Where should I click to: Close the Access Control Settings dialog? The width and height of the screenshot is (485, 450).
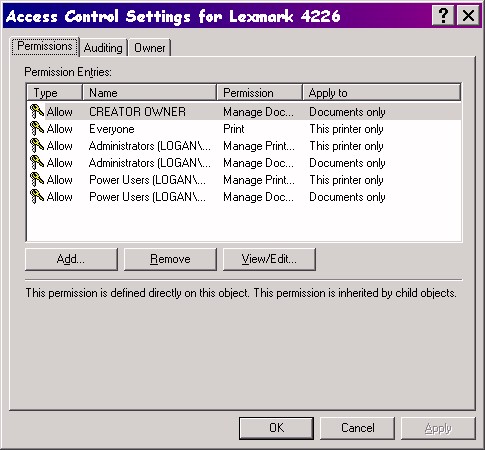click(x=468, y=15)
